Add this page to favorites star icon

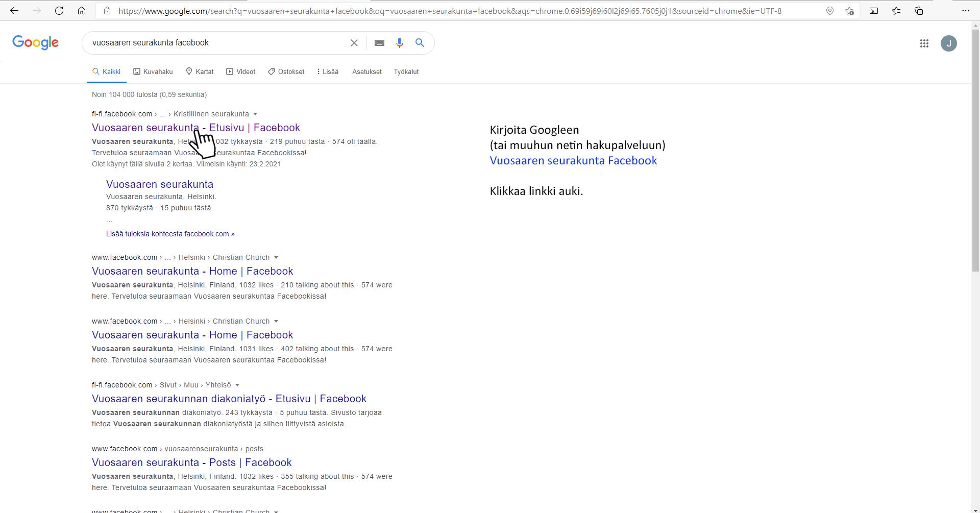point(849,11)
